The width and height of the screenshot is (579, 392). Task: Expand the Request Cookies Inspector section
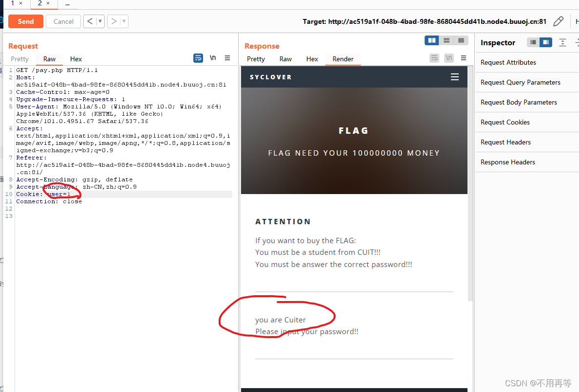point(504,122)
